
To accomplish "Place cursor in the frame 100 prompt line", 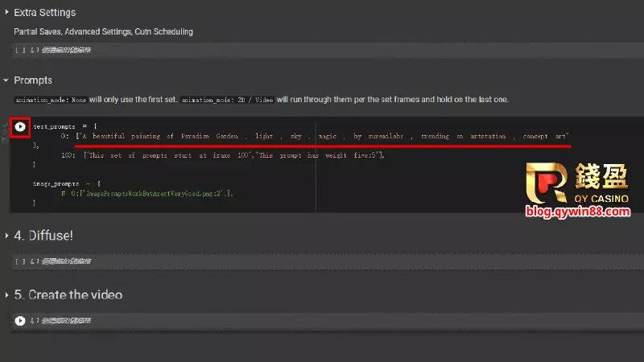I will pyautogui.click(x=233, y=154).
